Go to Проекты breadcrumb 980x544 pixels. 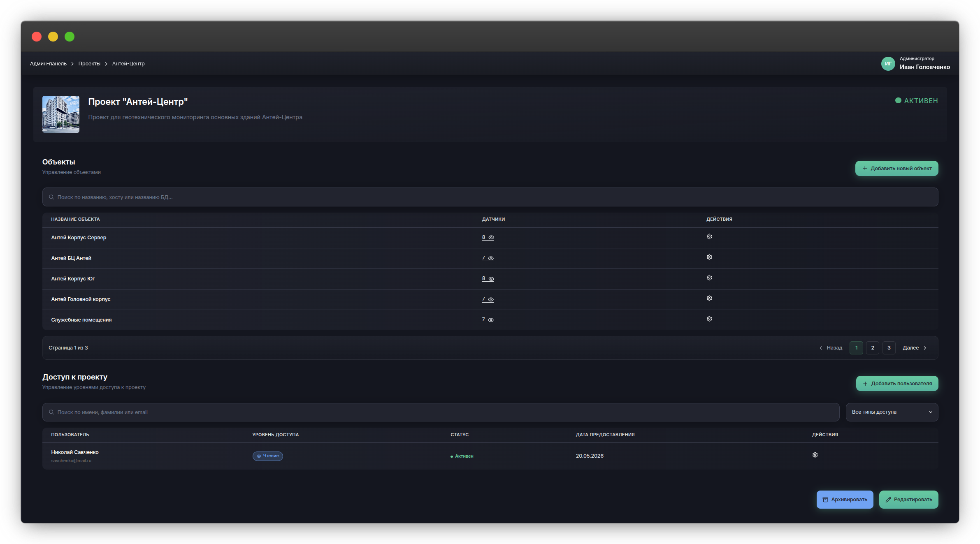point(89,64)
